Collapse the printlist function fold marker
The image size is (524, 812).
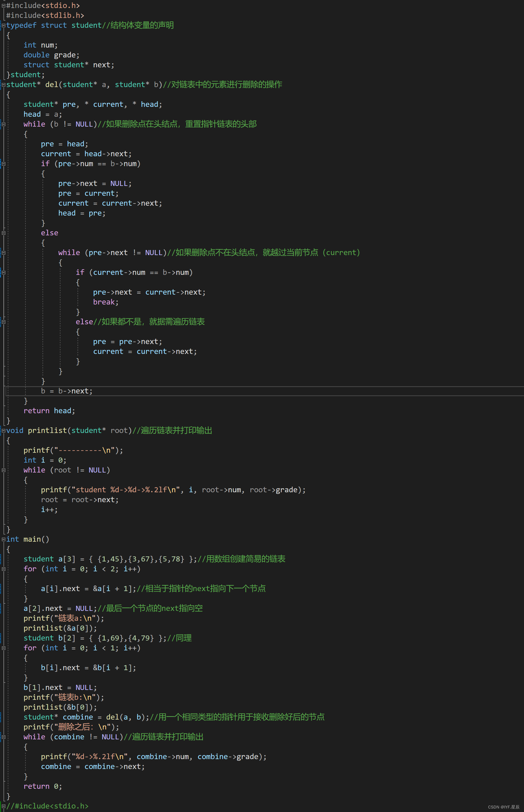click(3, 431)
